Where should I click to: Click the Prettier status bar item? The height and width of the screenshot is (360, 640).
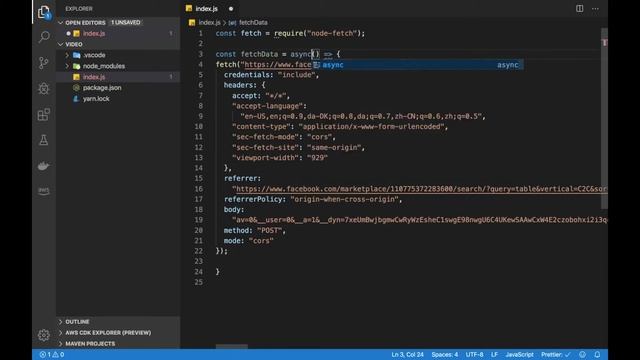click(x=556, y=355)
